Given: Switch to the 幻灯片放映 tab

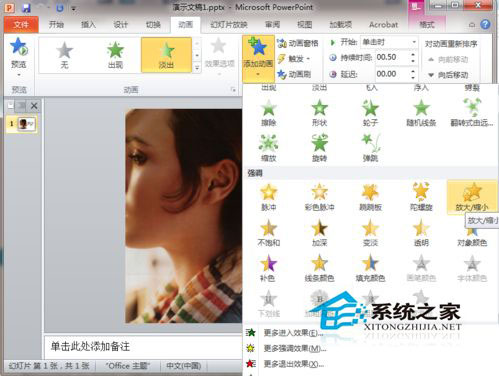Looking at the screenshot, I should pos(229,24).
